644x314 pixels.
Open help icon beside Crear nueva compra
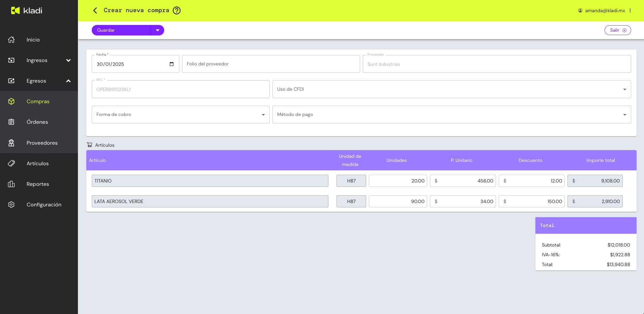(x=177, y=10)
